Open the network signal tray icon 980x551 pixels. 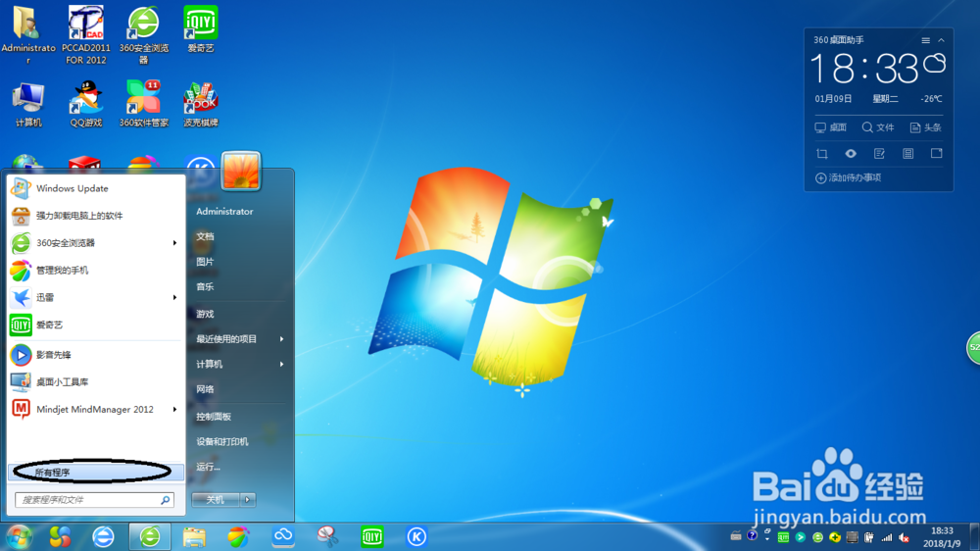(x=887, y=537)
